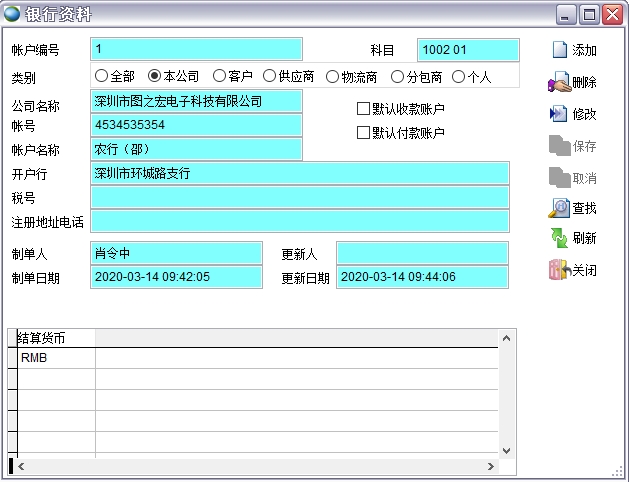Select the 客户 radio button
Screen dimensions: 629x482
(x=220, y=76)
